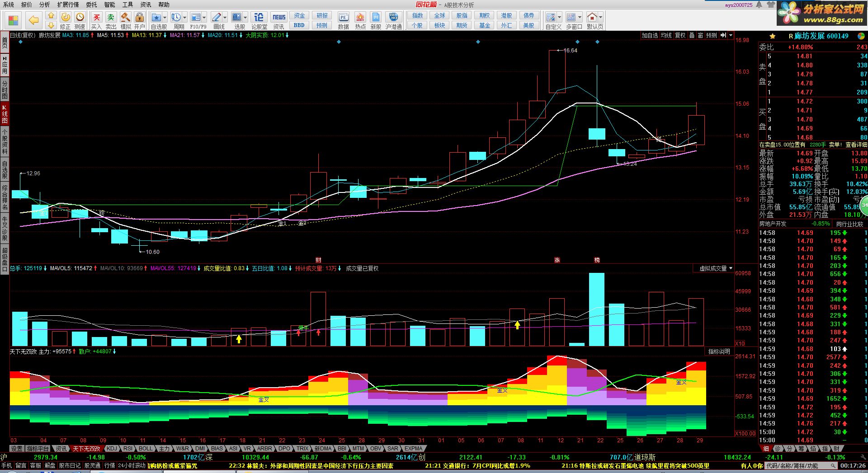Click the 自选股 star folder icon
868x473 pixels.
tap(156, 17)
